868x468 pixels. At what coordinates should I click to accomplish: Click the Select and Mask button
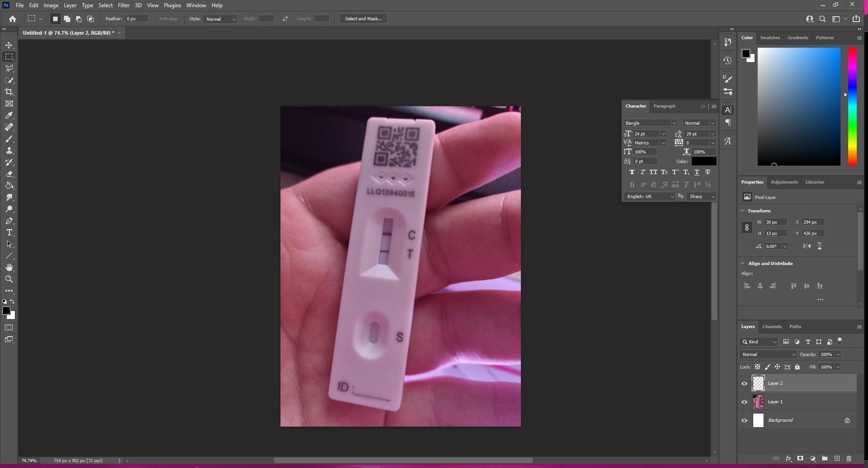pyautogui.click(x=363, y=19)
